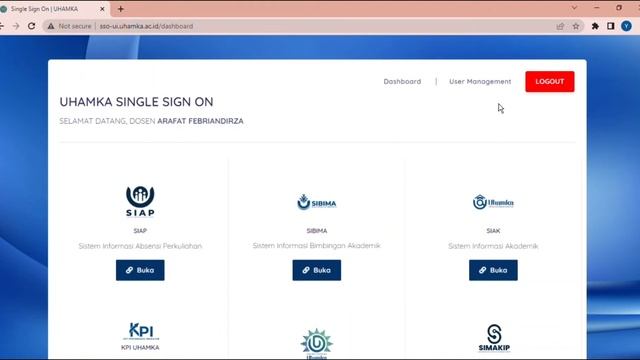
Task: Close the Single Sign On tab
Action: (x=102, y=9)
